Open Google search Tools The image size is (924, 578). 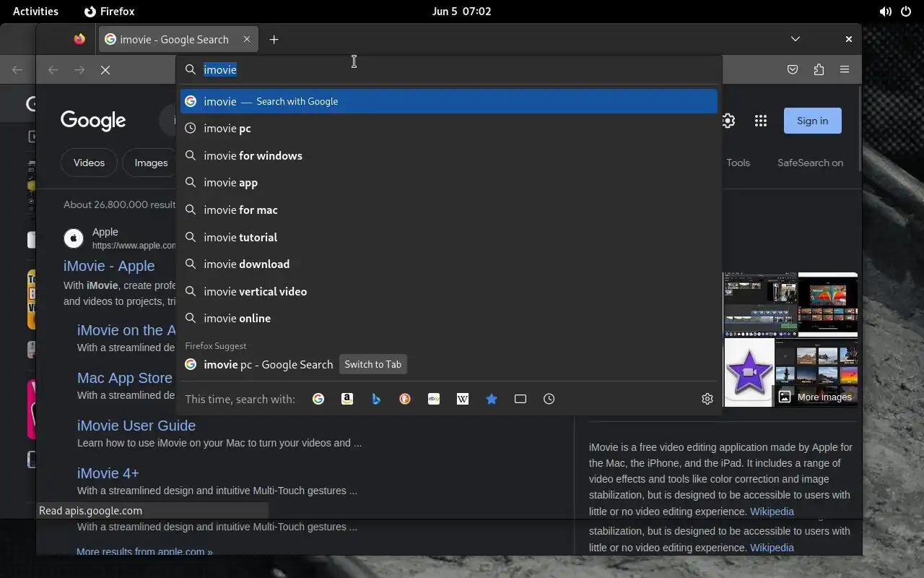[738, 163]
